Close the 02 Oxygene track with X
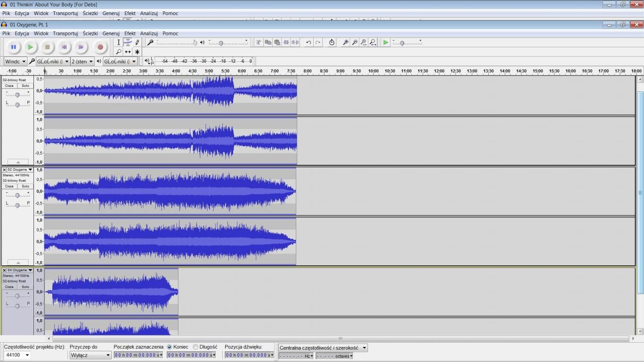Screen dimensions: 644x362 (x=4, y=170)
